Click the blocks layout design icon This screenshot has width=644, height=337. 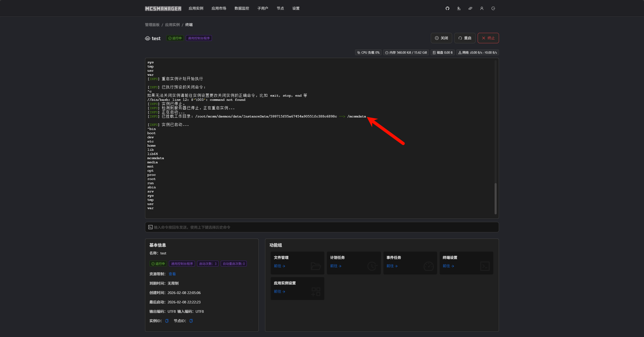coord(470,8)
